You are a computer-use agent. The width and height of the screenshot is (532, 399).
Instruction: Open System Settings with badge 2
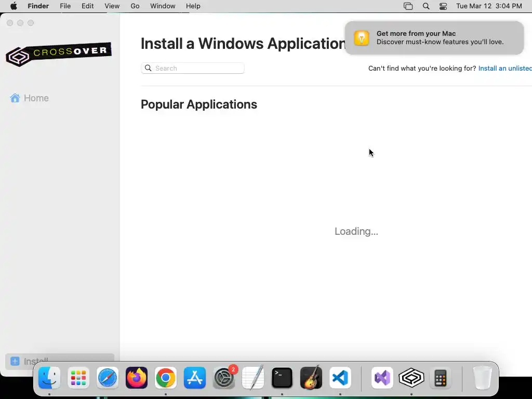[224, 378]
